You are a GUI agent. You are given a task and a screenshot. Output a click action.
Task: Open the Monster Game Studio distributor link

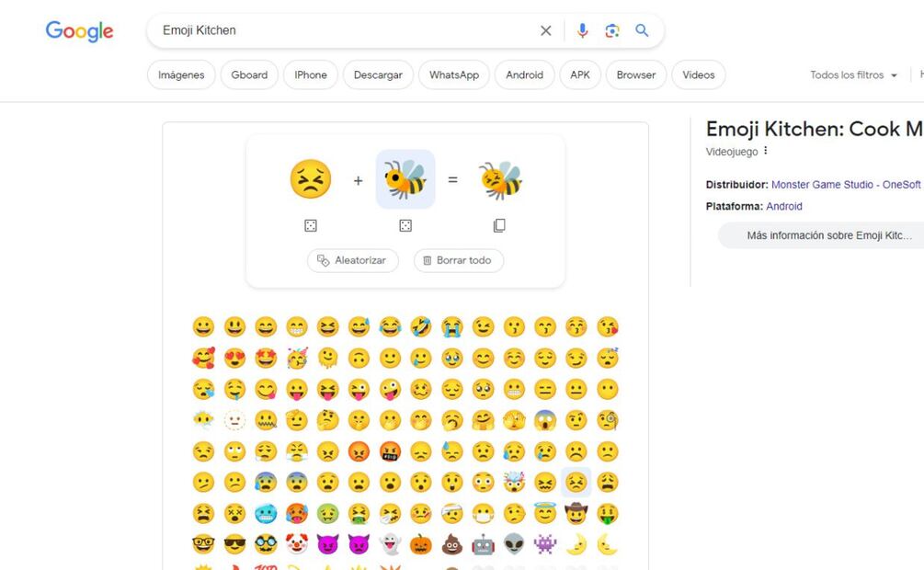[845, 185]
